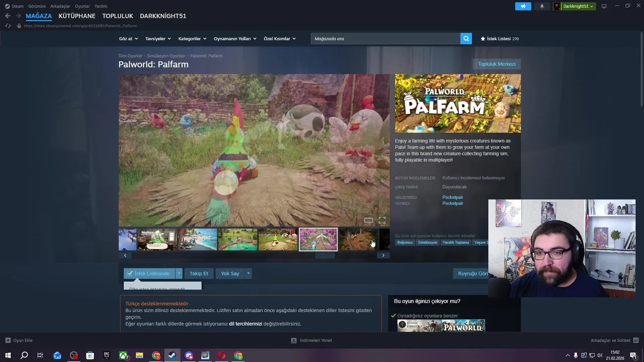Click the star icon beside İstek Listesi

coord(483,39)
